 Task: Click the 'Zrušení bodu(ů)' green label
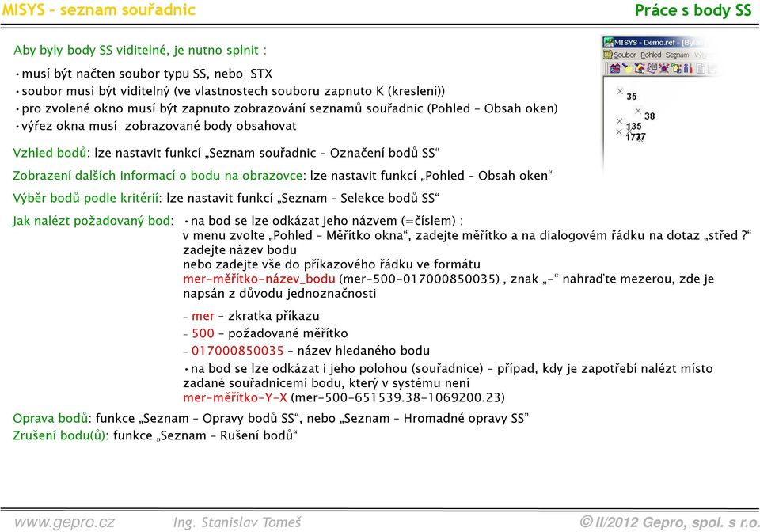(59, 435)
